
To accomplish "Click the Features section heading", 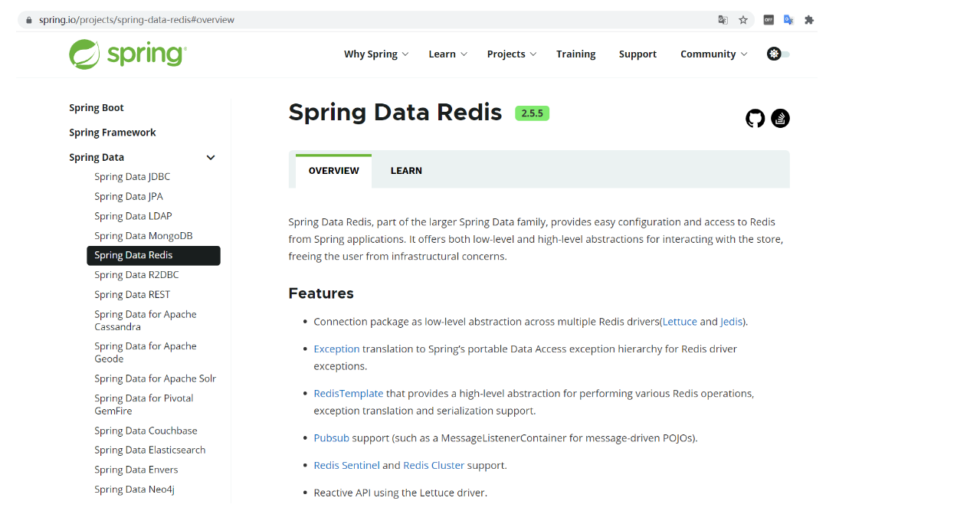I will pyautogui.click(x=321, y=293).
